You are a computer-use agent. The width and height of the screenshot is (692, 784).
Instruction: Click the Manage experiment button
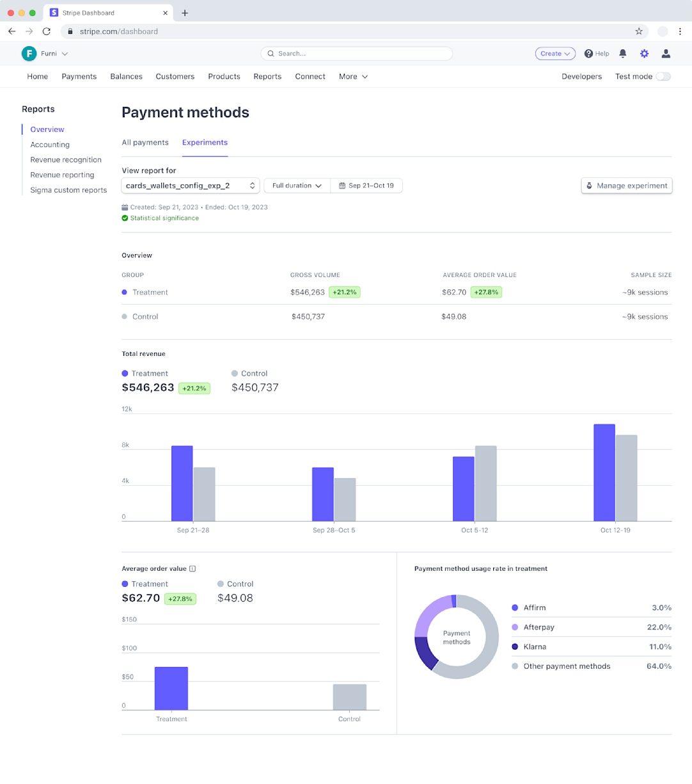(x=626, y=186)
